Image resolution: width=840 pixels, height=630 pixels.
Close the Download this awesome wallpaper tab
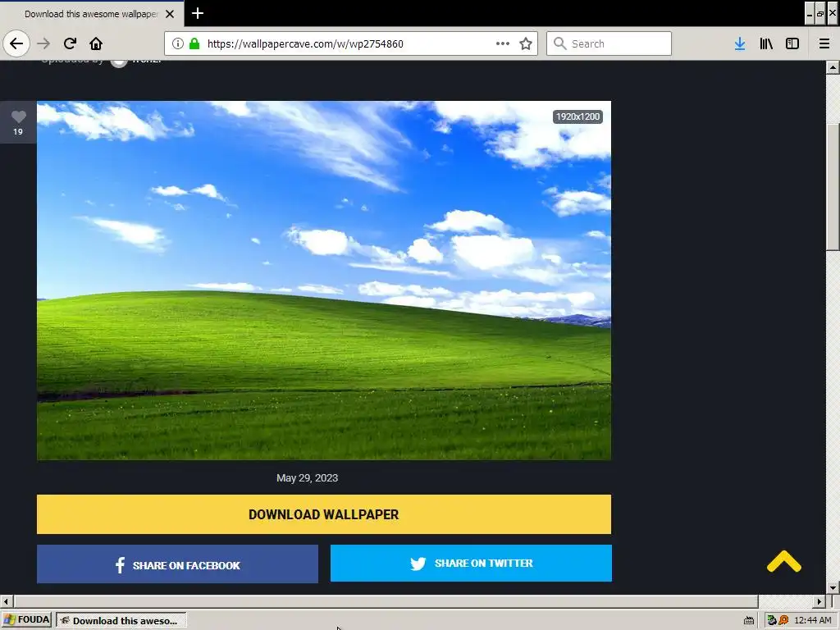(x=170, y=14)
